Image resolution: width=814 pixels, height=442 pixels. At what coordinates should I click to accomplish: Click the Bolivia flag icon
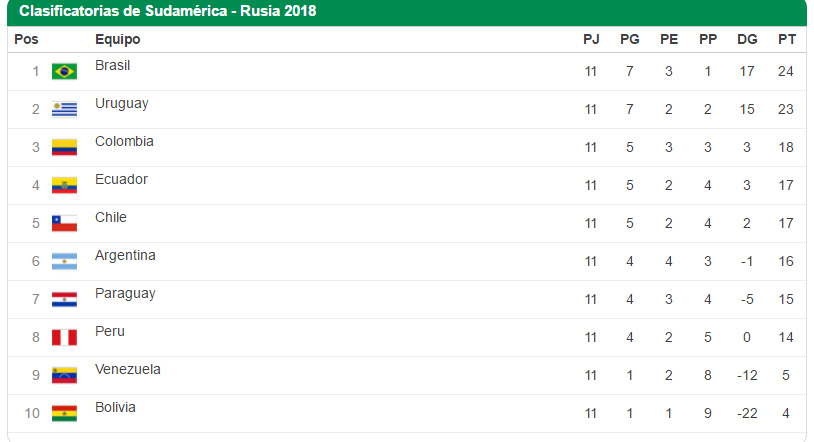point(64,413)
